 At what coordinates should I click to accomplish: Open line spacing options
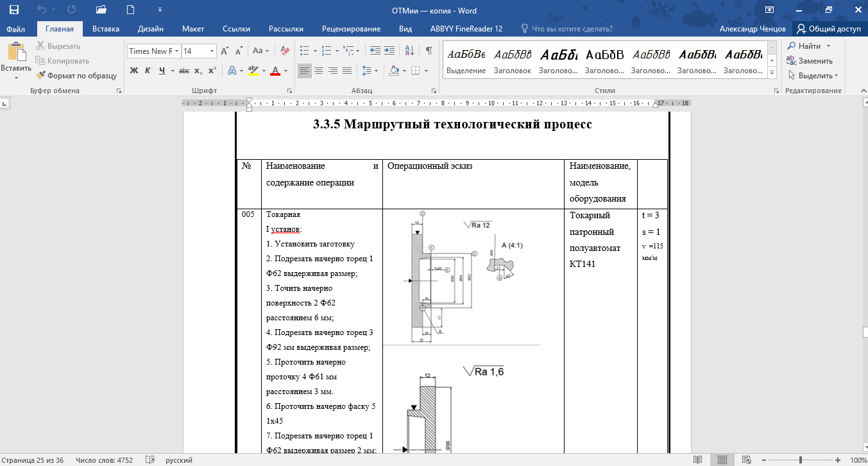pos(370,71)
